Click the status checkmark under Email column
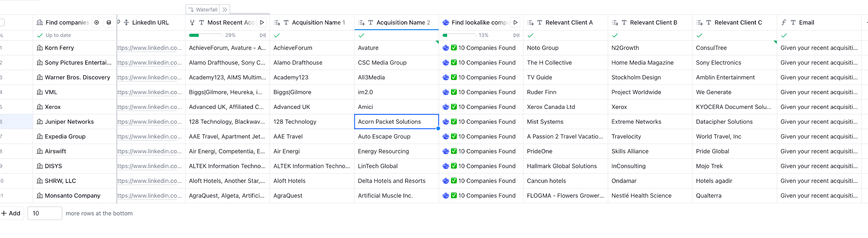Screen dimensions: 868x238 click(784, 36)
